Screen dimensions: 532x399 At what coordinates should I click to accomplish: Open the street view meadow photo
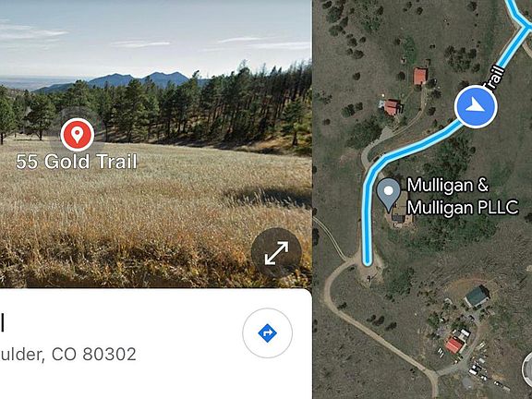point(156,144)
